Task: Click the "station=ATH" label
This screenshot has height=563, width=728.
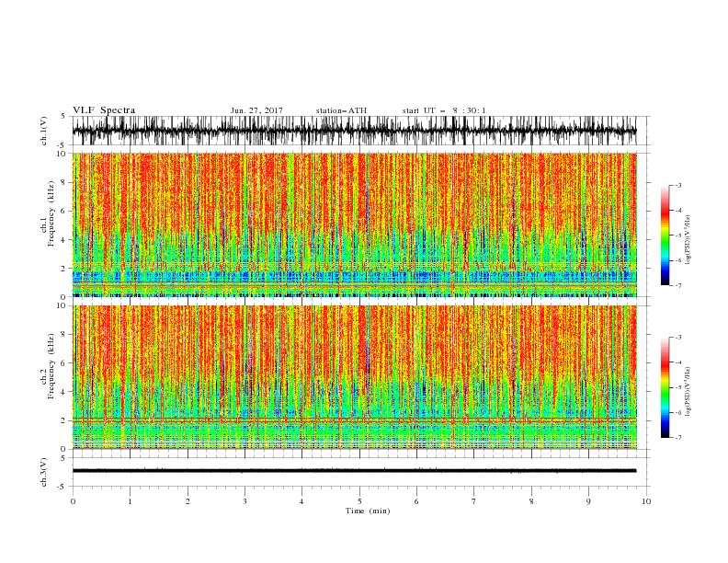Action: (341, 110)
